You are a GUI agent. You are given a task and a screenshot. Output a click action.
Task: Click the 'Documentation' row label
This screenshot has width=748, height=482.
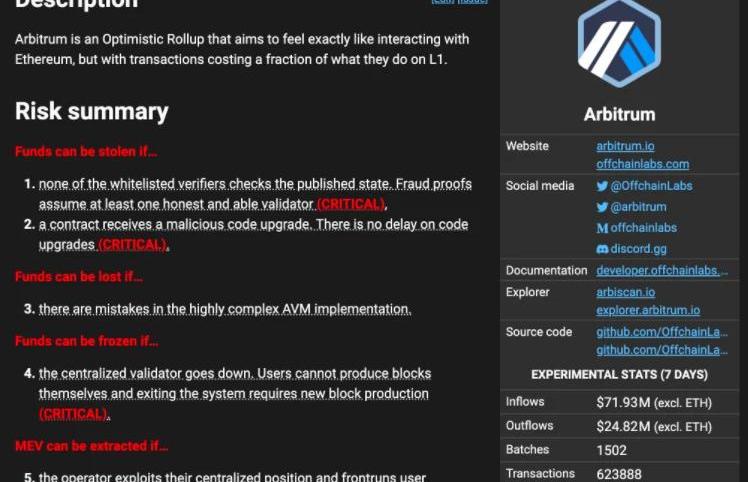point(546,271)
